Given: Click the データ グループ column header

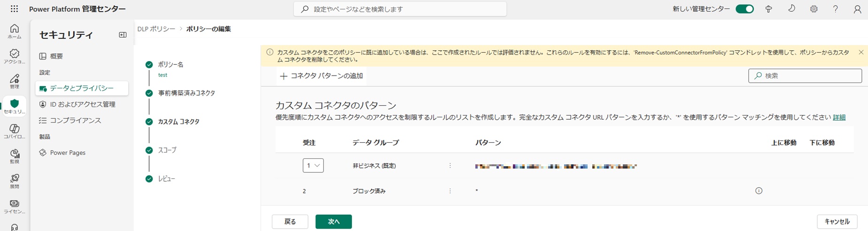Looking at the screenshot, I should 376,143.
